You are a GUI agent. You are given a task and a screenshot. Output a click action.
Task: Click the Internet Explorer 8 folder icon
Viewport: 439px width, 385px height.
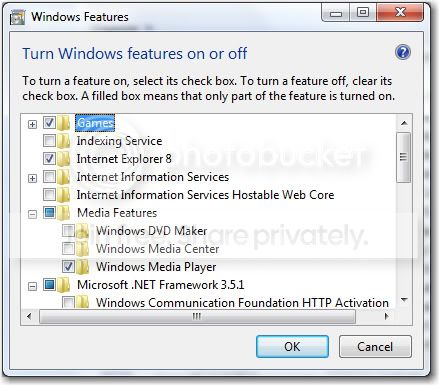click(x=63, y=159)
